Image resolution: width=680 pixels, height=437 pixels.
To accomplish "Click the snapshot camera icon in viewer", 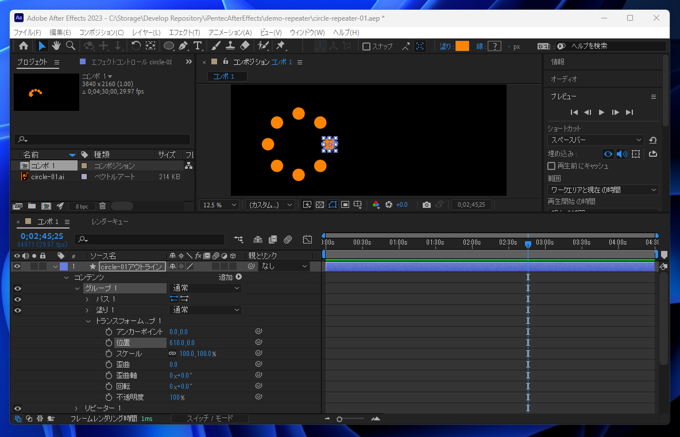I will tap(426, 204).
